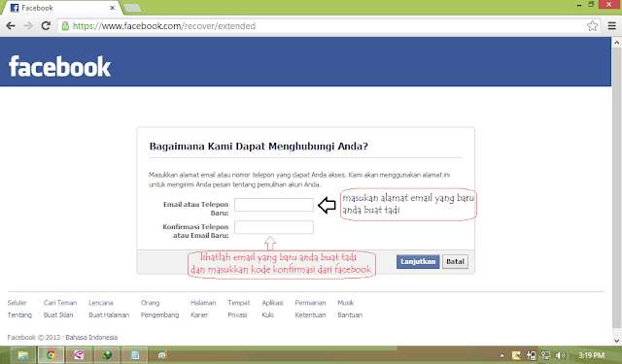Open the Aplikasi footer link
This screenshot has height=364, width=622.
point(272,303)
